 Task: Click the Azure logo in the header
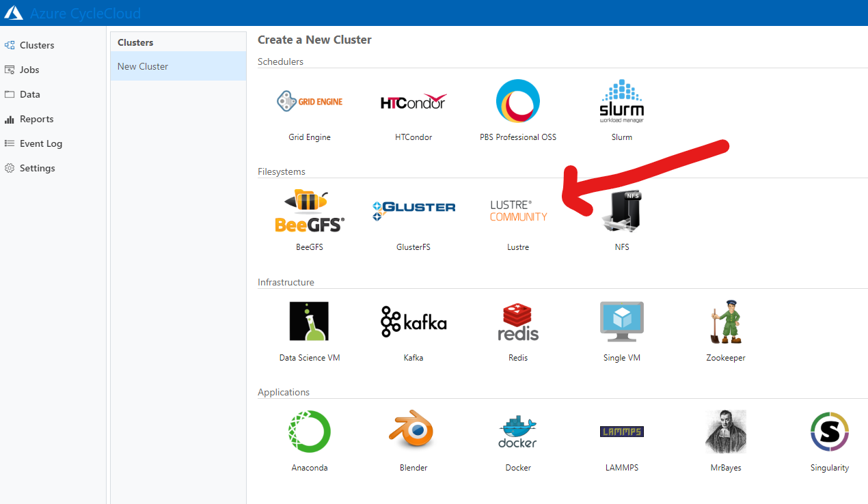[14, 13]
